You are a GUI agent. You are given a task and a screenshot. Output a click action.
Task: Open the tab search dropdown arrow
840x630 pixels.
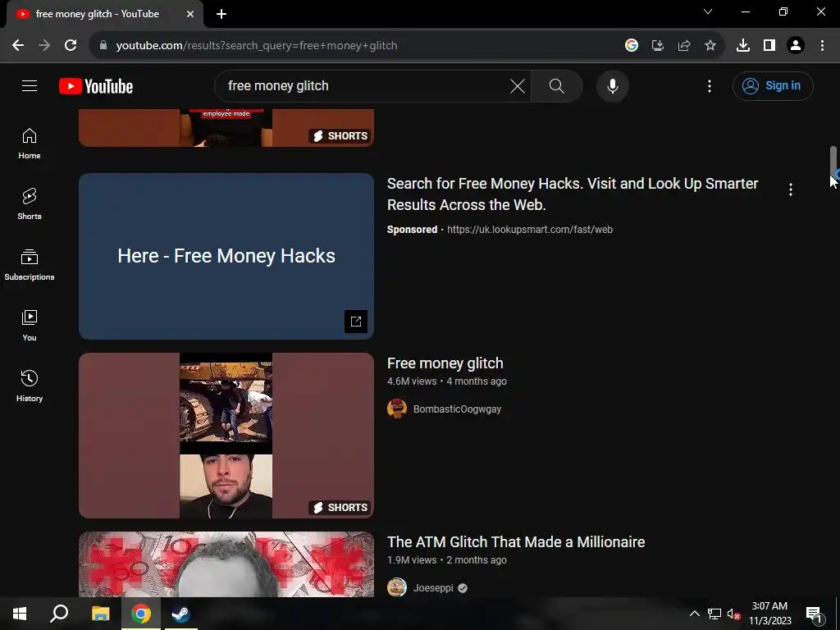[708, 11]
